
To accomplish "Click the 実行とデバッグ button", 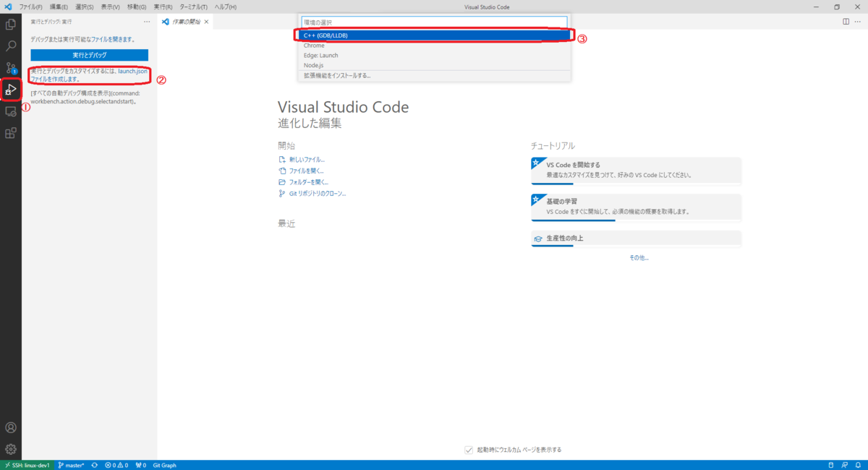I will pos(90,55).
